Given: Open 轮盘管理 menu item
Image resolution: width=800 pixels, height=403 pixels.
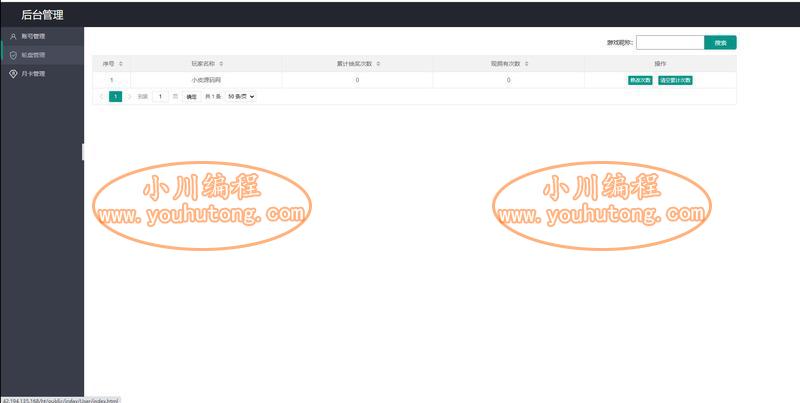Looking at the screenshot, I should coord(42,55).
